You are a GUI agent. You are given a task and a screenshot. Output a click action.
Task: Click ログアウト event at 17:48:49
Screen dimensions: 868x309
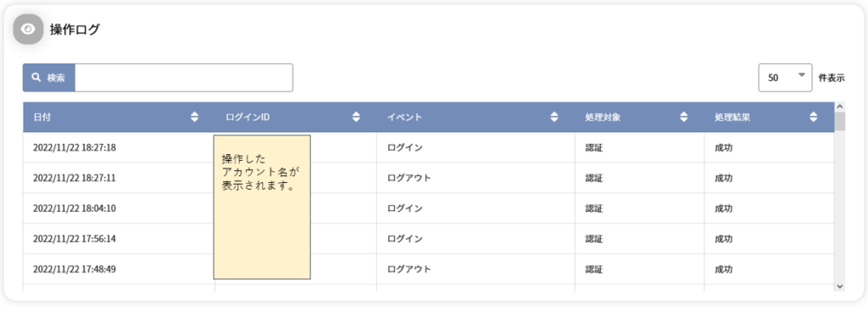(x=409, y=269)
